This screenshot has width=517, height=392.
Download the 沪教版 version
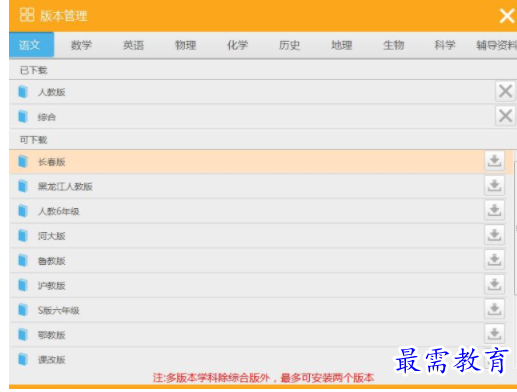pos(494,284)
